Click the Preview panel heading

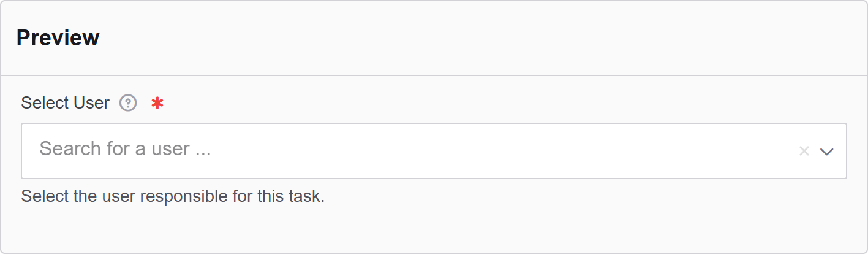[x=58, y=38]
